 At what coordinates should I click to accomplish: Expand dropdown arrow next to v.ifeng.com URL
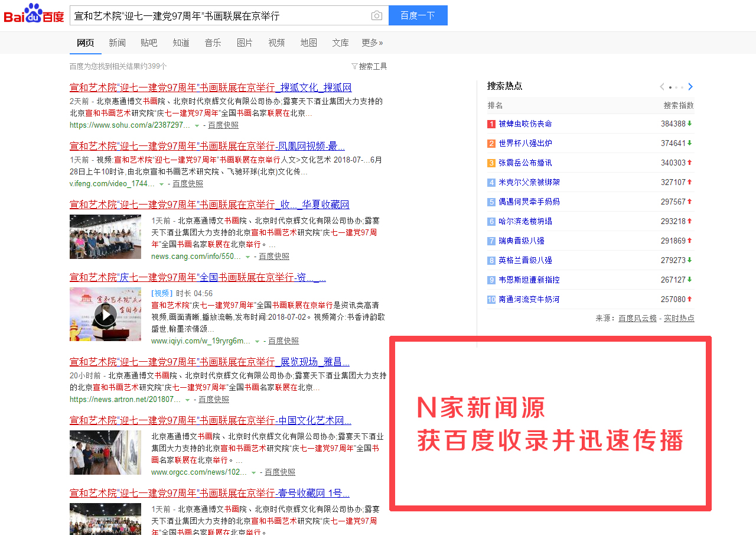pos(161,184)
